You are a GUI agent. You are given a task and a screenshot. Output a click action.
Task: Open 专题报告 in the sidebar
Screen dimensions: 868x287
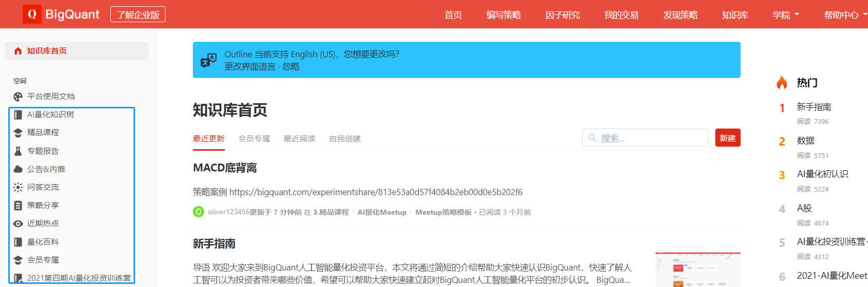[43, 151]
